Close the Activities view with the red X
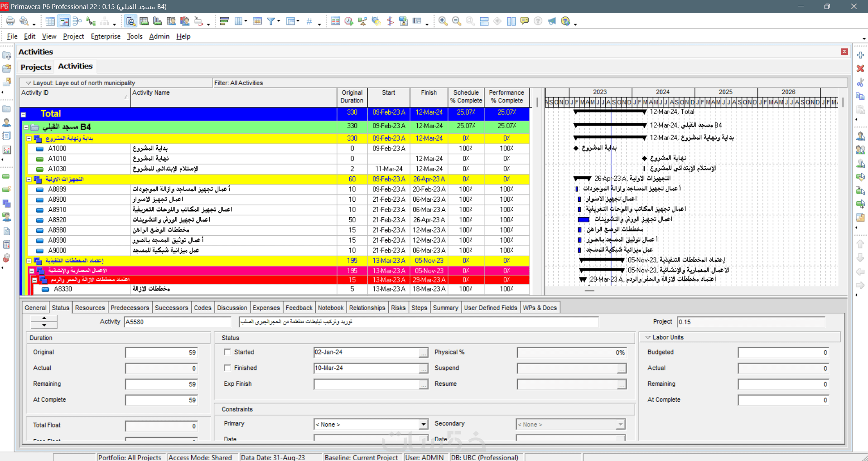868x461 pixels. tap(844, 52)
